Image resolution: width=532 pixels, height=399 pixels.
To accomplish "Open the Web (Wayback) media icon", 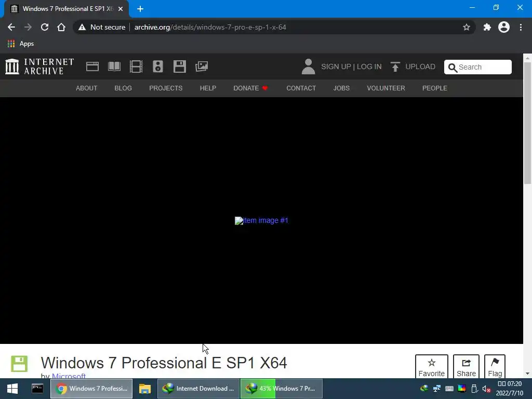I will pyautogui.click(x=92, y=66).
